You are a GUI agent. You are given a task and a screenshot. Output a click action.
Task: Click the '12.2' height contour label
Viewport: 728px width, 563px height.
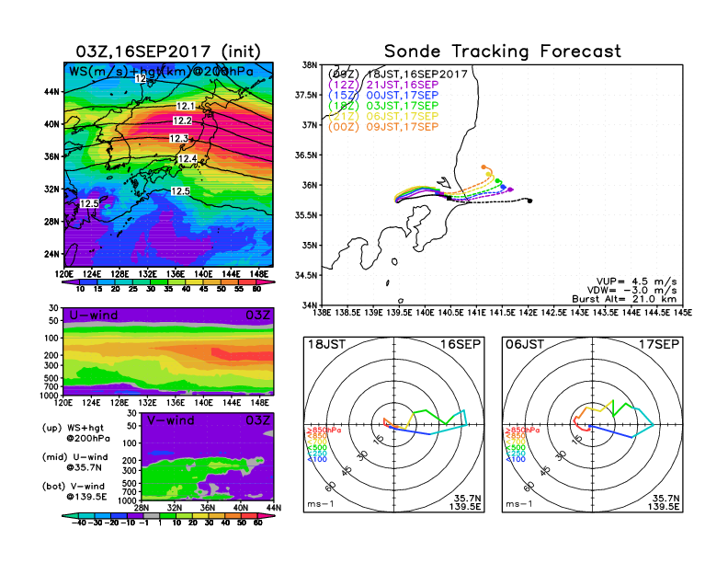(x=182, y=121)
